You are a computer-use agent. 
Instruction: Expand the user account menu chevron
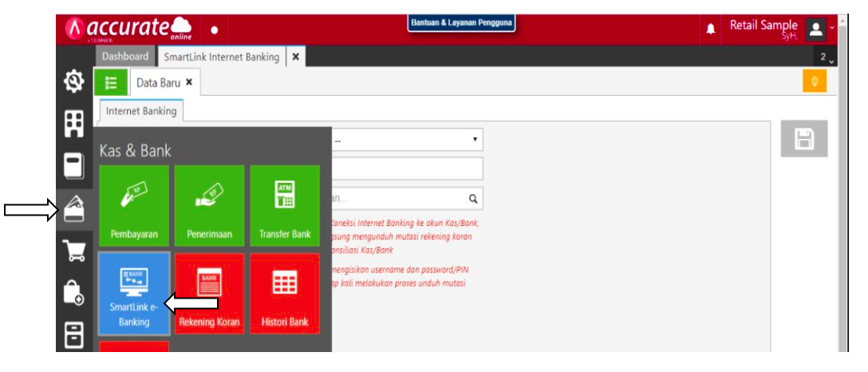[x=831, y=28]
